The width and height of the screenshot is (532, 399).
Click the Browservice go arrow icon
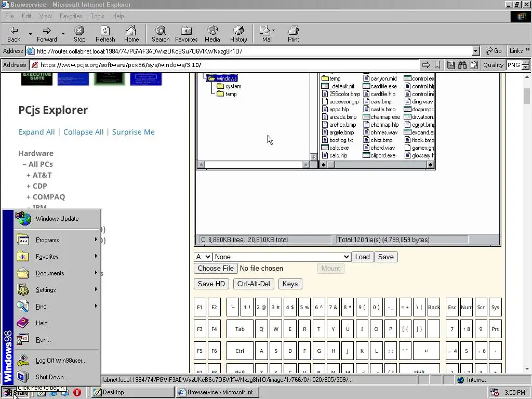426,65
